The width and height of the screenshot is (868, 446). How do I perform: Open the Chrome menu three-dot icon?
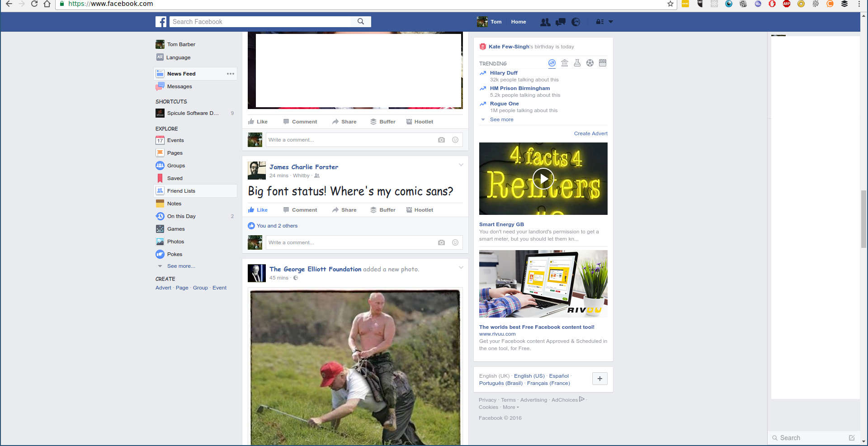pyautogui.click(x=859, y=4)
